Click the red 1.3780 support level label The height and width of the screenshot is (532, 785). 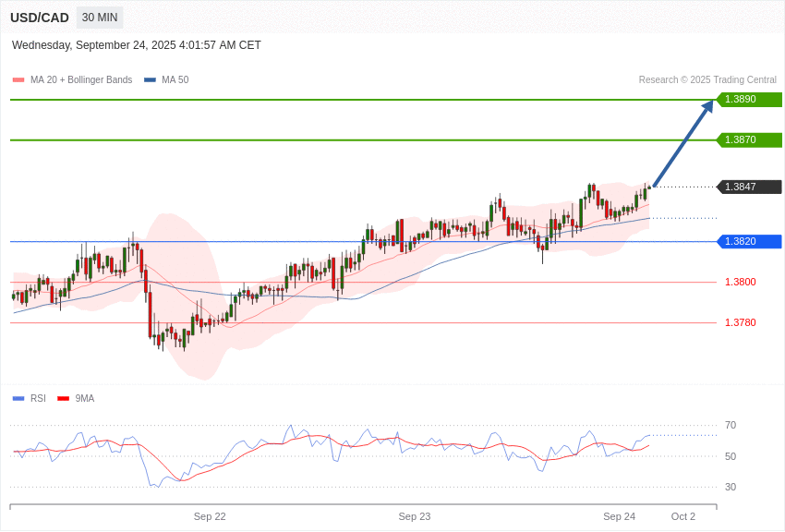click(x=740, y=323)
